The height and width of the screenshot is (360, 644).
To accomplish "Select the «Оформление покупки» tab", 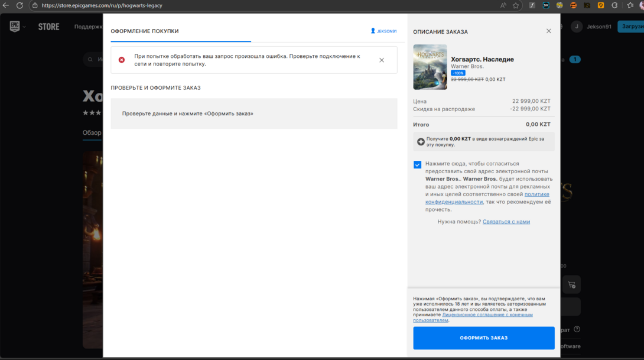I will tap(145, 31).
